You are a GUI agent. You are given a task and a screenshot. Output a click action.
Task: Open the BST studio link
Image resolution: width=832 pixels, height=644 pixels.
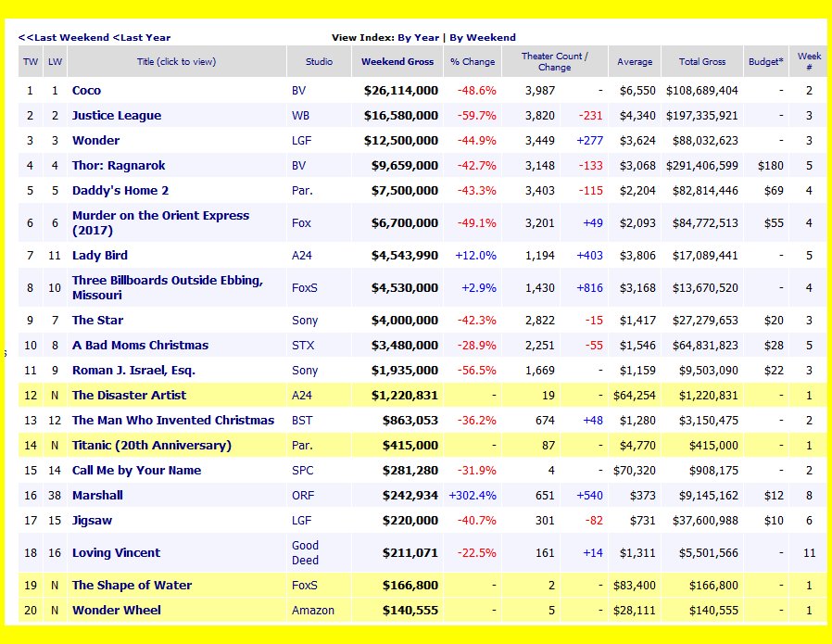click(x=302, y=420)
